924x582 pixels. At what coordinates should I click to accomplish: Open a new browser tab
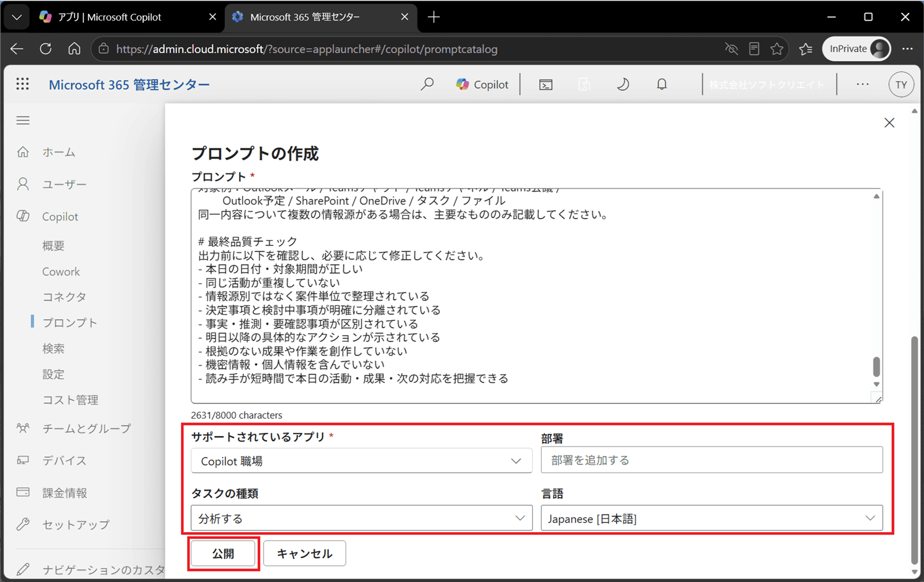click(x=434, y=17)
